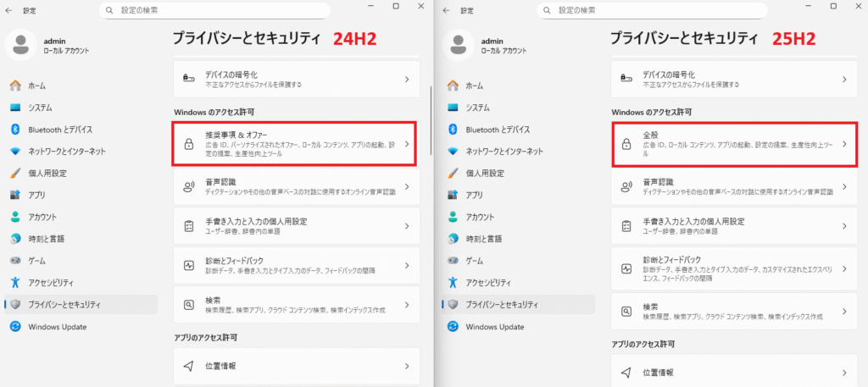Open Windows Update in the 24H2 window sidebar

58,326
